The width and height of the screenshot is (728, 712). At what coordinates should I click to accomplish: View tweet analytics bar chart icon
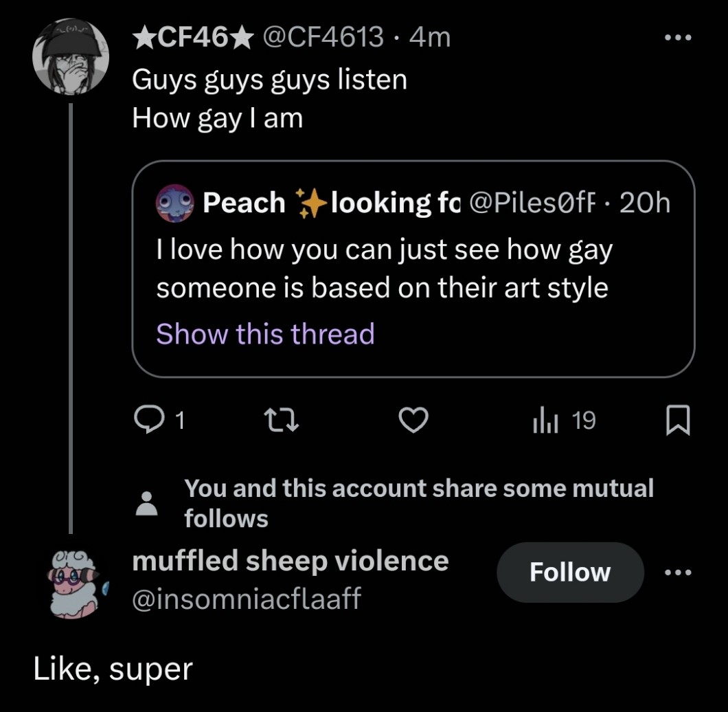click(544, 421)
